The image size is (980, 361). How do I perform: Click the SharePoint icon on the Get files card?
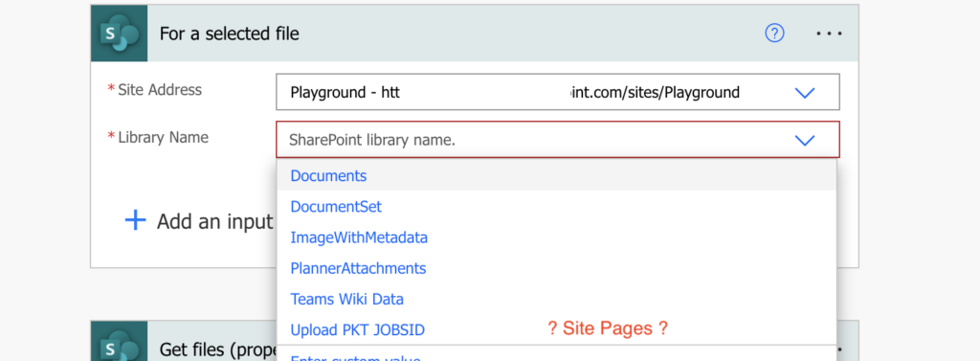[x=120, y=341]
